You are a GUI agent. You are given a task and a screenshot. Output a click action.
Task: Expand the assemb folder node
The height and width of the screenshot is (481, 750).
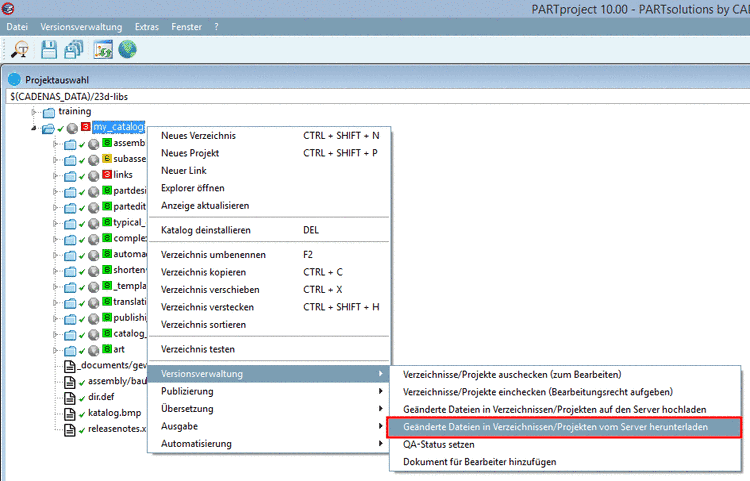pos(55,144)
